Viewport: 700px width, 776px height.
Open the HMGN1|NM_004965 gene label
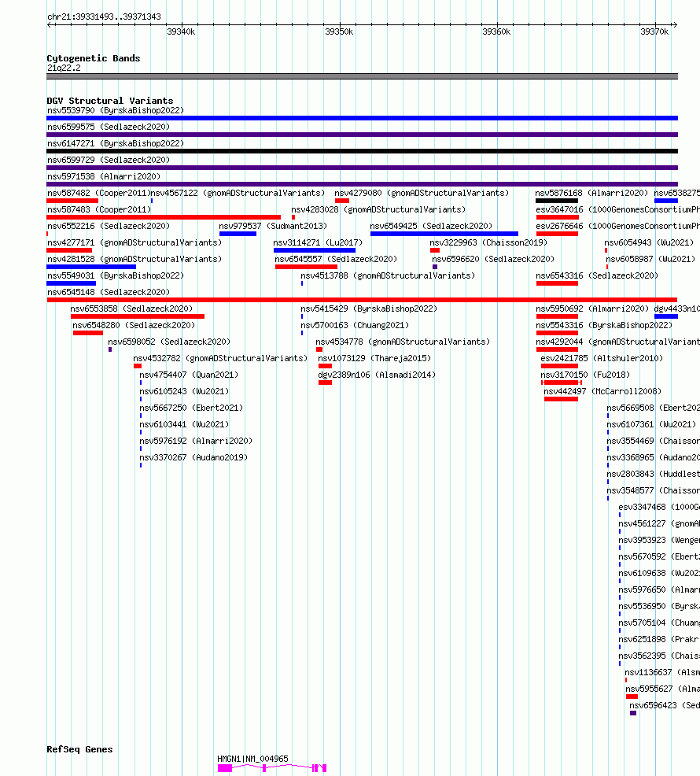[x=252, y=759]
